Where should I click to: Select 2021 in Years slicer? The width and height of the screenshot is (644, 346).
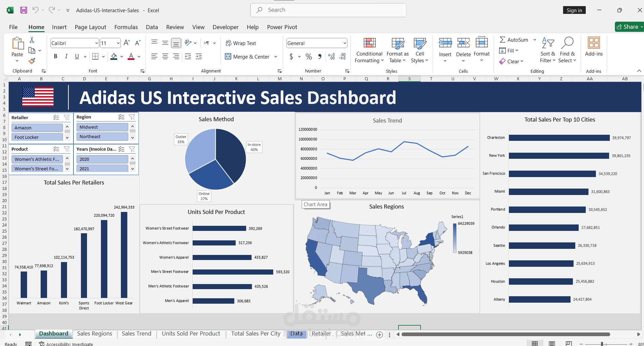click(102, 169)
